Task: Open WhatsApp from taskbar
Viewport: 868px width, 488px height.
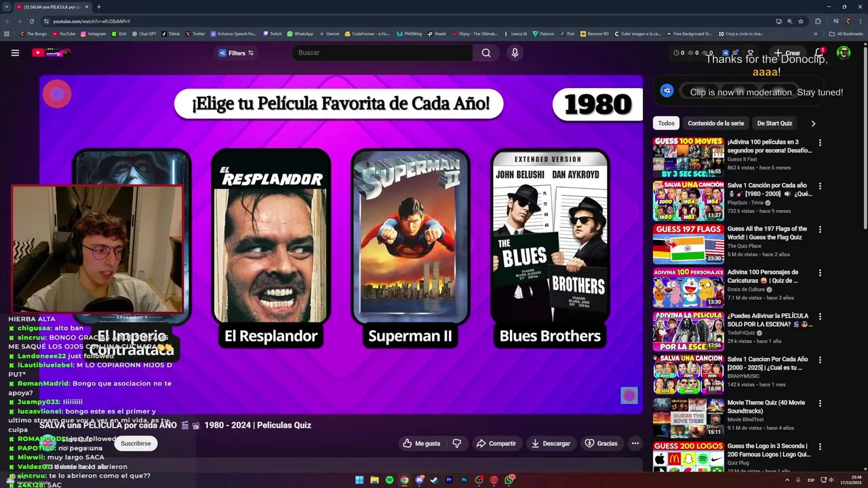Action: (x=509, y=480)
